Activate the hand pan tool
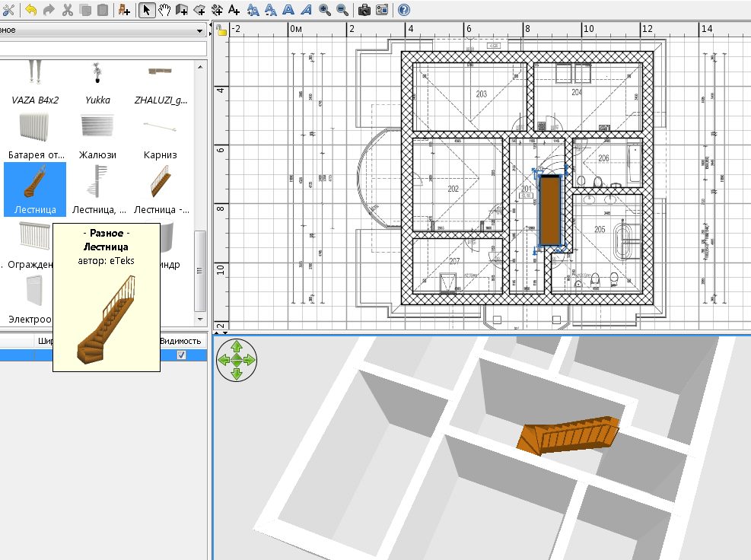 165,10
